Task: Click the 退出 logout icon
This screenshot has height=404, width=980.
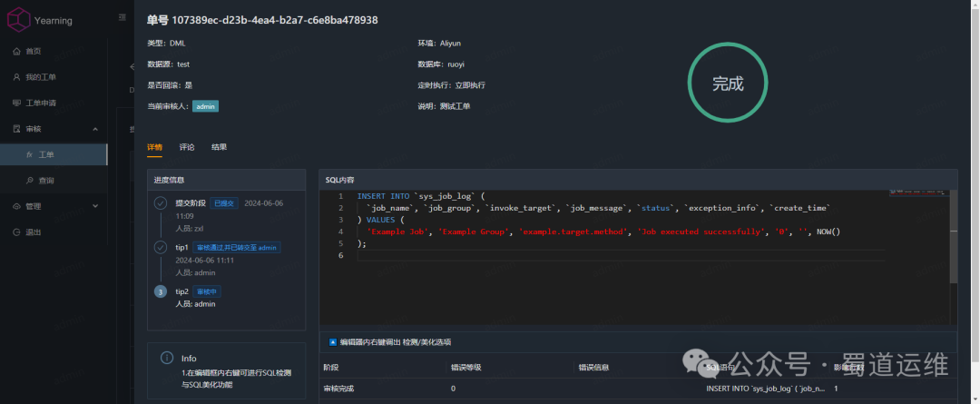Action: [x=17, y=232]
